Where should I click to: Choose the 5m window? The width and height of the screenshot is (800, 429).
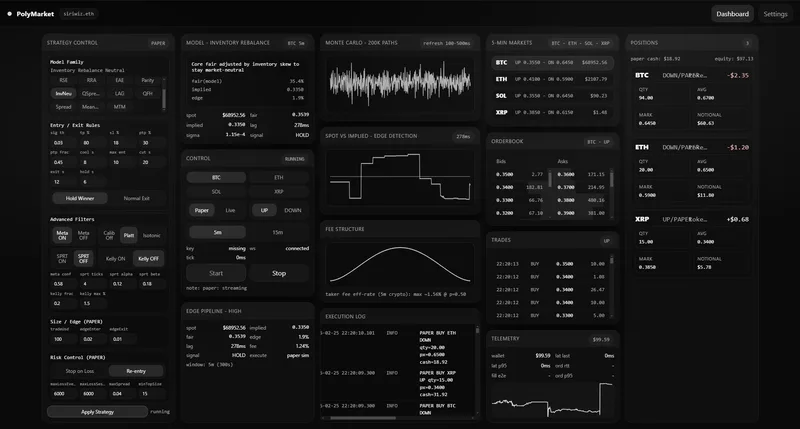[217, 232]
